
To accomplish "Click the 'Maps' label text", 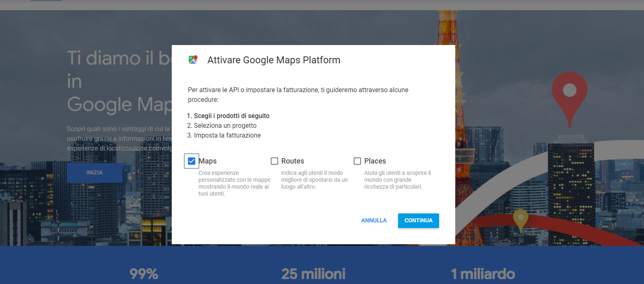I will tap(207, 161).
